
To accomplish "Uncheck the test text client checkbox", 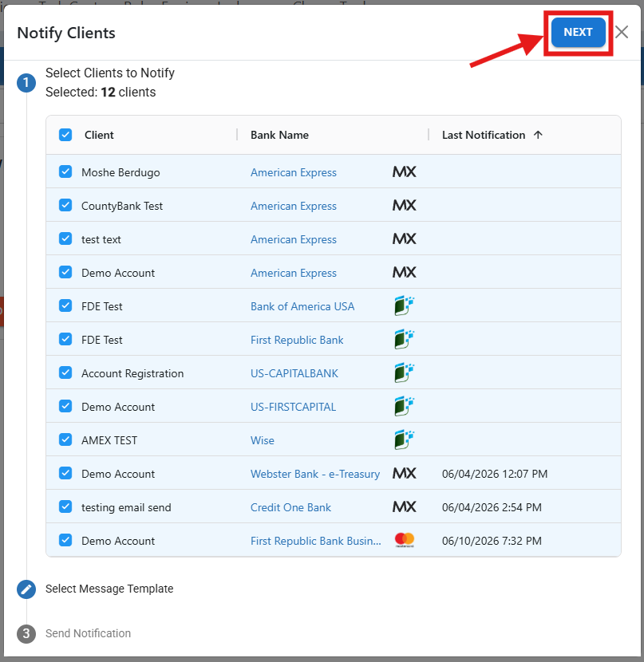I will click(x=65, y=238).
